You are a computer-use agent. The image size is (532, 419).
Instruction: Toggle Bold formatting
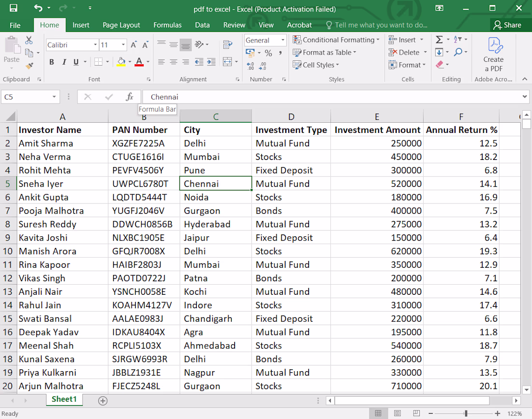click(x=52, y=62)
